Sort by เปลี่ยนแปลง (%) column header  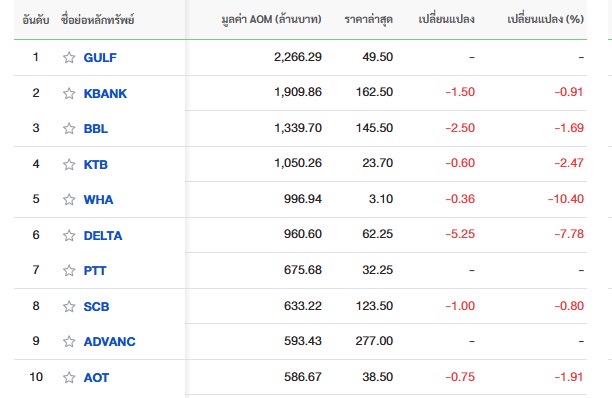click(546, 19)
